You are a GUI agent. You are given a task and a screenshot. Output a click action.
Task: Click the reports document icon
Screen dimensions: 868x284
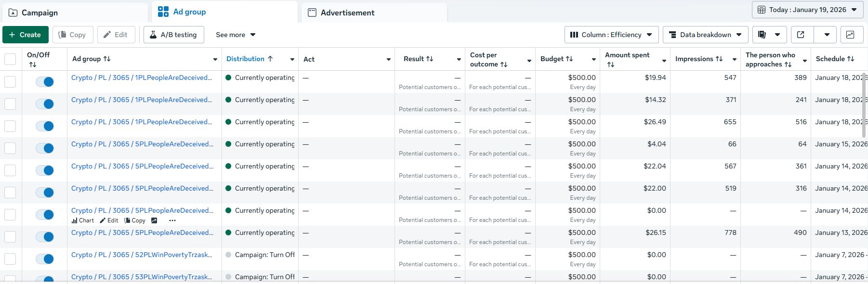pos(762,35)
